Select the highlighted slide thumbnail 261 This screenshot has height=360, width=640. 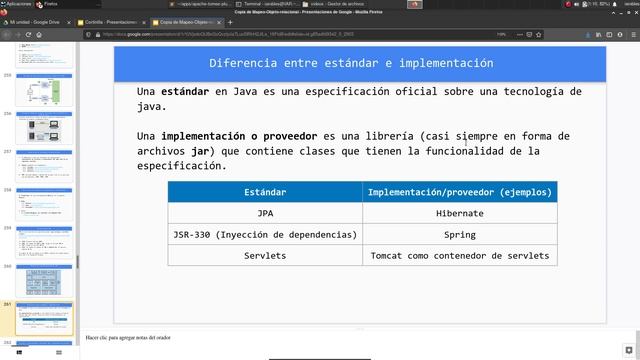[x=44, y=319]
